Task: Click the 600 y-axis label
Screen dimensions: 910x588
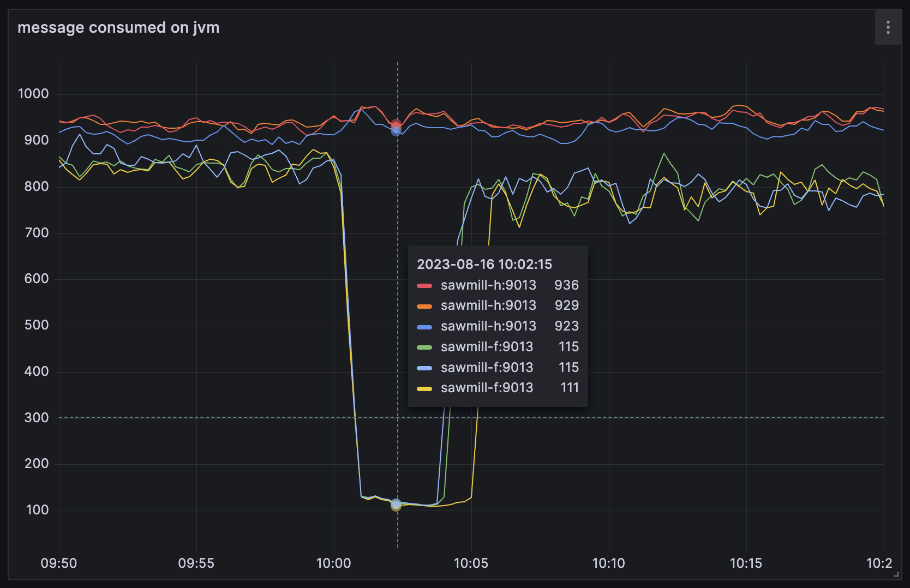Action: tap(37, 279)
